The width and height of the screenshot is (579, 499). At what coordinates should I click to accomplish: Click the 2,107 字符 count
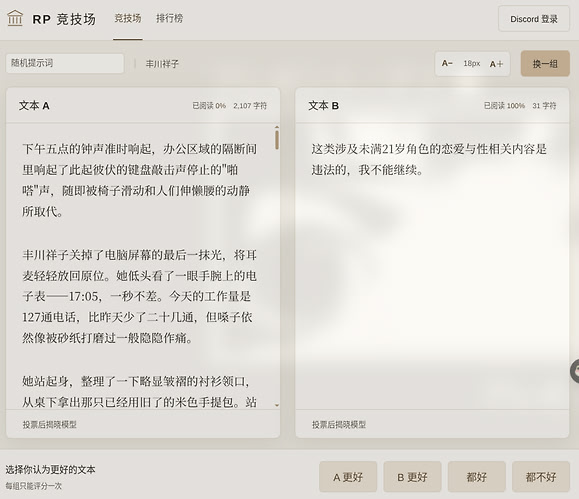(x=250, y=106)
